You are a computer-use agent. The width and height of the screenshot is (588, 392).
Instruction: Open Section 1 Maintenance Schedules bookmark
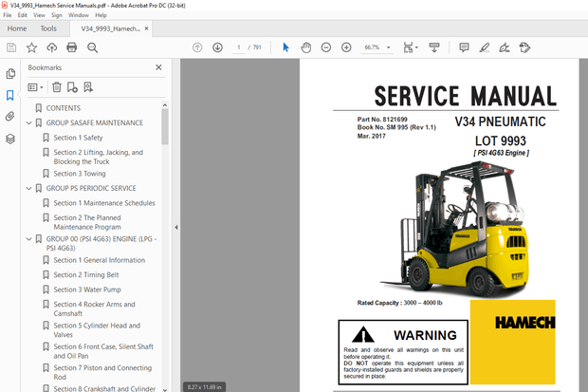tap(104, 203)
